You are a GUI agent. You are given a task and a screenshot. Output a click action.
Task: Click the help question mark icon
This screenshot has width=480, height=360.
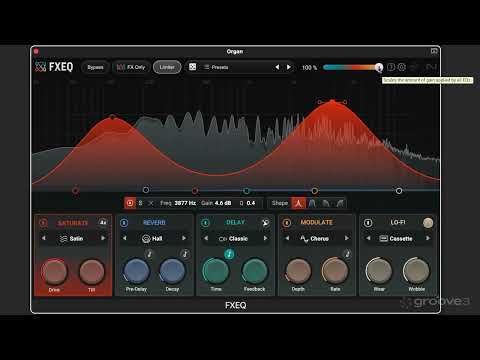coord(391,67)
